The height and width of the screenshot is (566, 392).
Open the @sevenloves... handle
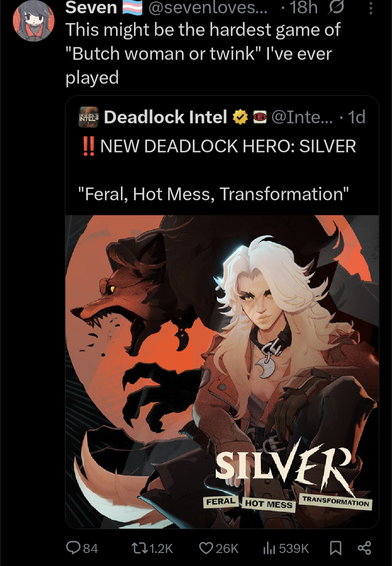coord(208,8)
